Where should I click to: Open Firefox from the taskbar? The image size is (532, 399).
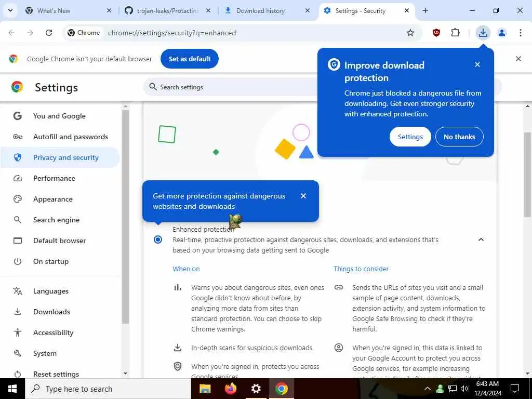click(231, 389)
